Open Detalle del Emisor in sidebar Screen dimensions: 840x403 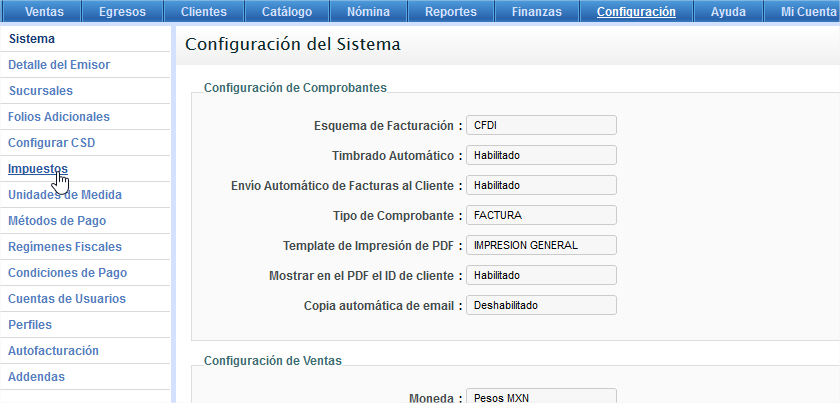click(x=58, y=65)
